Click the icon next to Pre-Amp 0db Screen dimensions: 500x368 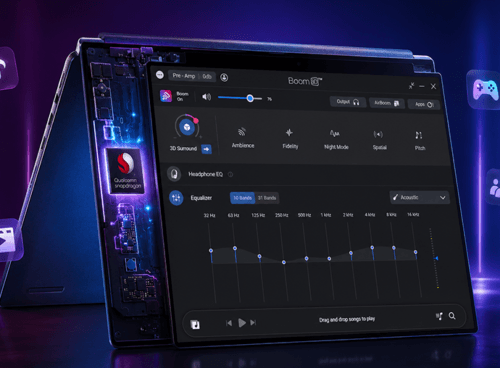click(x=224, y=78)
